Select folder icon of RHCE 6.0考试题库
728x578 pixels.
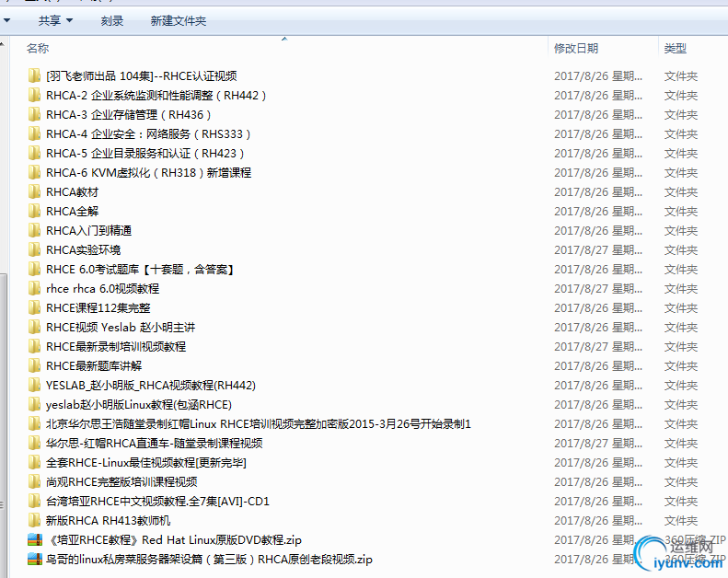coord(34,270)
